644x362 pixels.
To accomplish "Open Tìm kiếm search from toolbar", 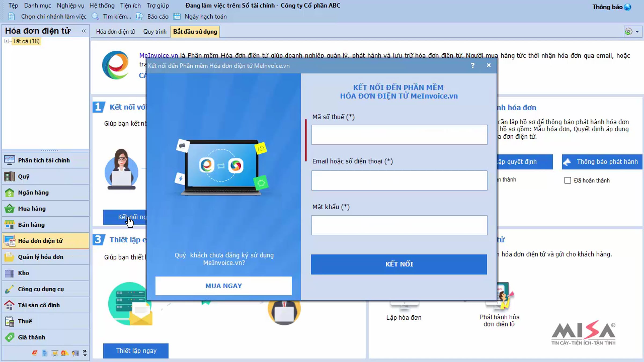I will 112,17.
